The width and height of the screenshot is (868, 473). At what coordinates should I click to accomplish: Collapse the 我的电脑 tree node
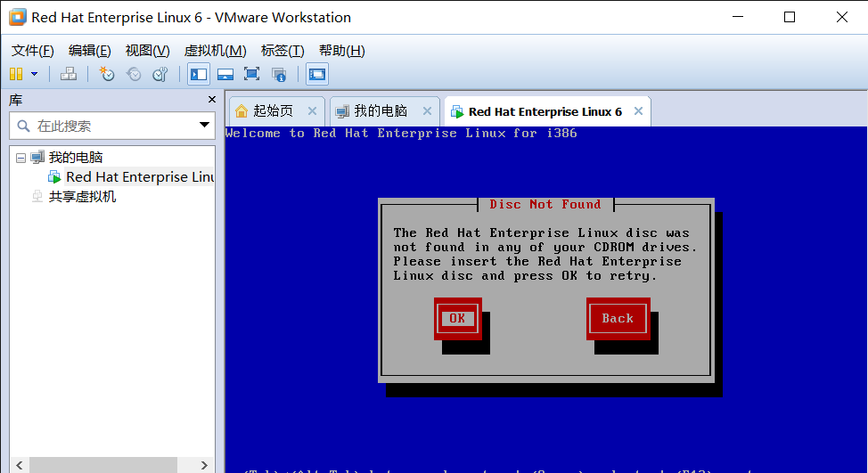click(21, 159)
